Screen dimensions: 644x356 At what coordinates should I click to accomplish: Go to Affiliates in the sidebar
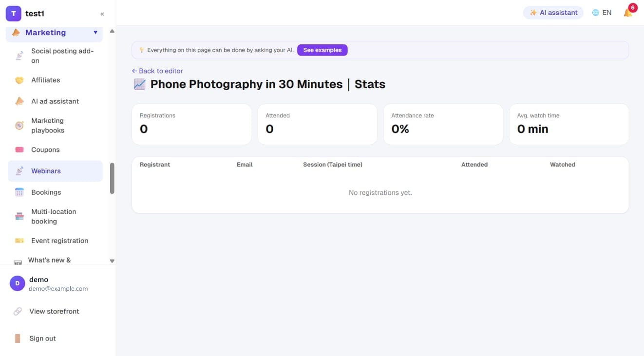[55, 80]
